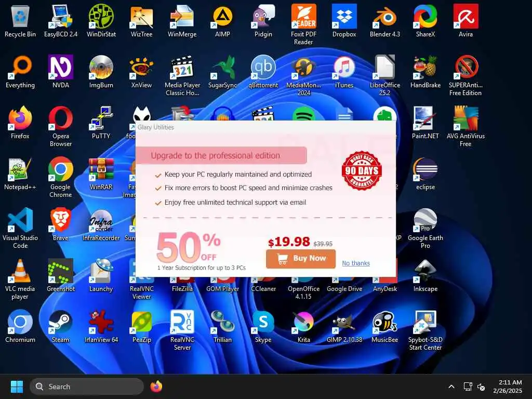
Task: Select the Brave browser icon
Action: [61, 224]
